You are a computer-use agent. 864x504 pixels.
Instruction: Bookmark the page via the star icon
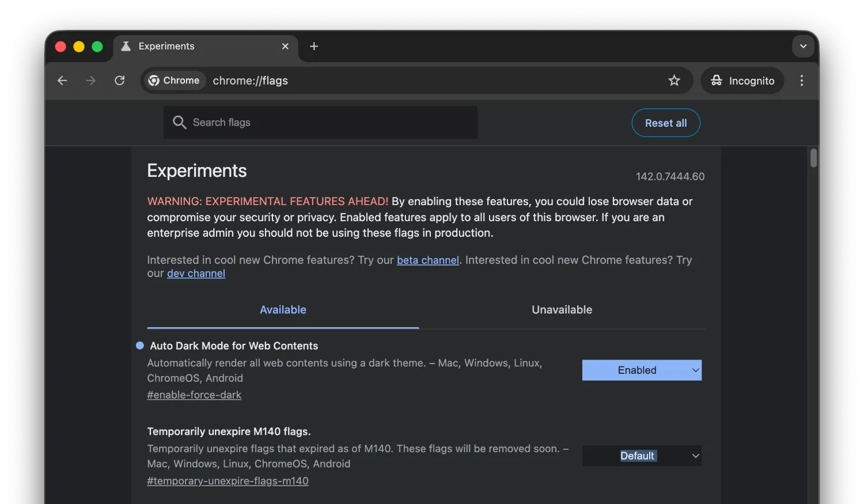(x=674, y=81)
